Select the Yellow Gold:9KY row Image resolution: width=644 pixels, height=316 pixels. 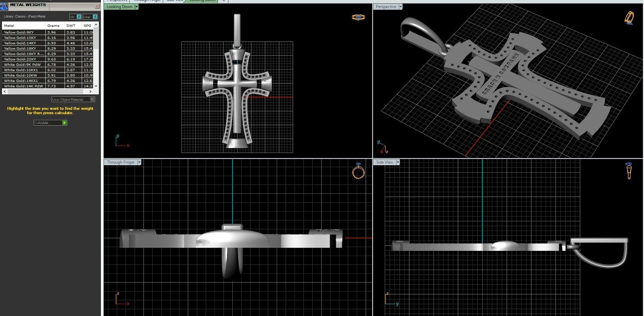(x=48, y=32)
